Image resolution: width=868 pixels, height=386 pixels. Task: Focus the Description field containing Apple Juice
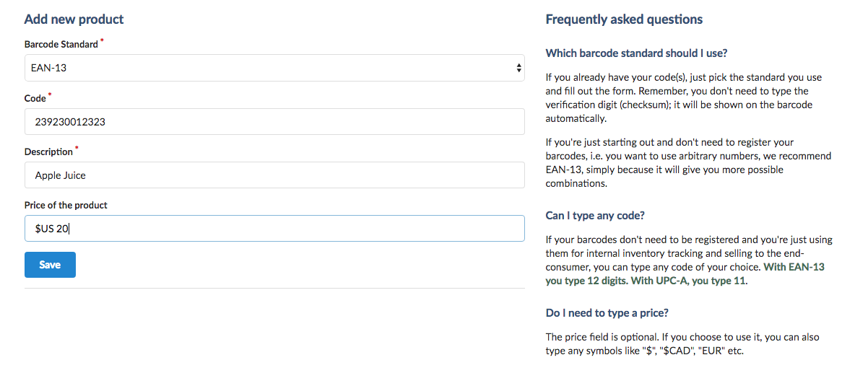274,175
